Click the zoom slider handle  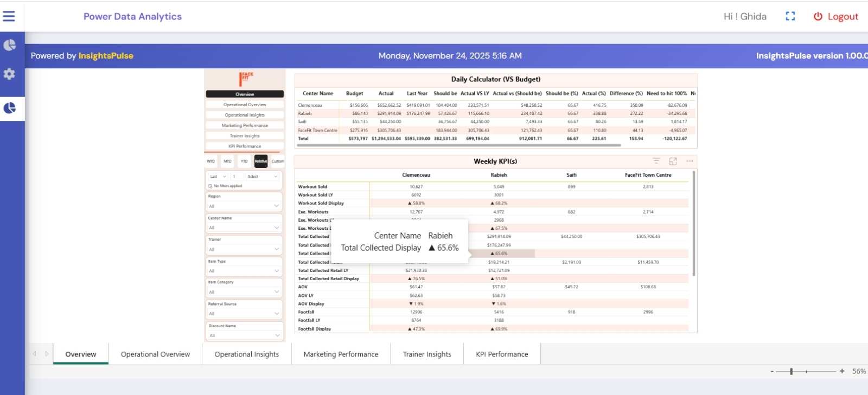[792, 371]
